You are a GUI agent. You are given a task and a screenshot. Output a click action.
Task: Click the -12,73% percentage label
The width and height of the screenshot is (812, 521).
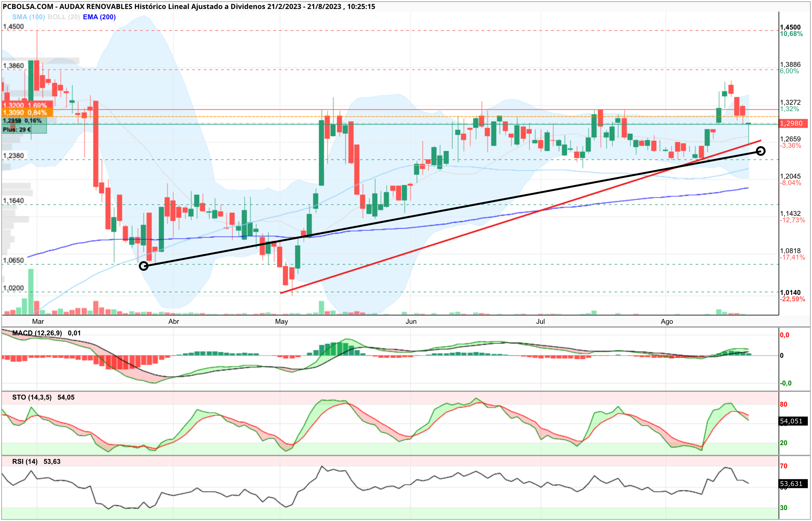[792, 220]
